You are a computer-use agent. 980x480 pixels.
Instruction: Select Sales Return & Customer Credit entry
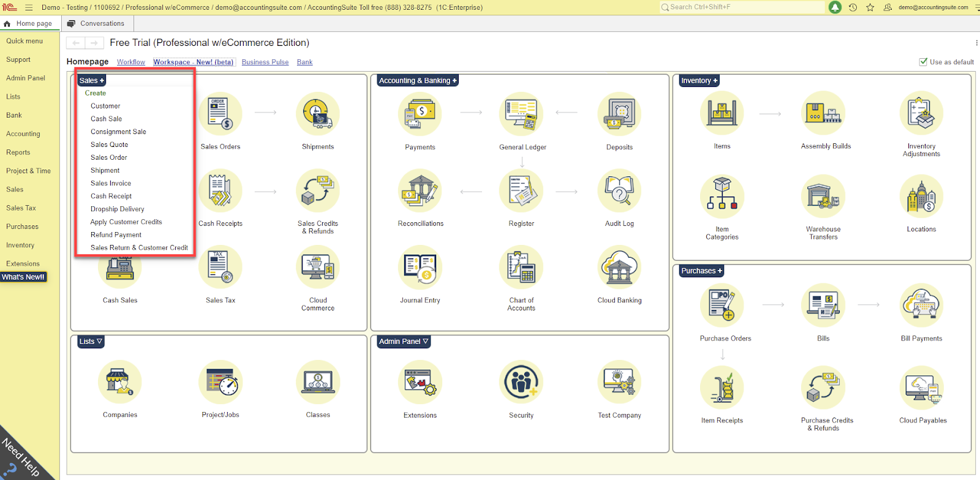pos(139,247)
